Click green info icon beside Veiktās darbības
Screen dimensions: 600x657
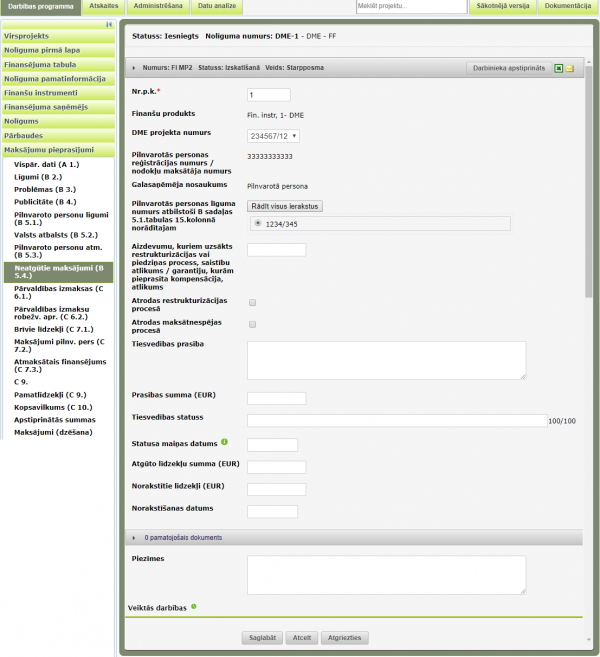pyautogui.click(x=194, y=606)
